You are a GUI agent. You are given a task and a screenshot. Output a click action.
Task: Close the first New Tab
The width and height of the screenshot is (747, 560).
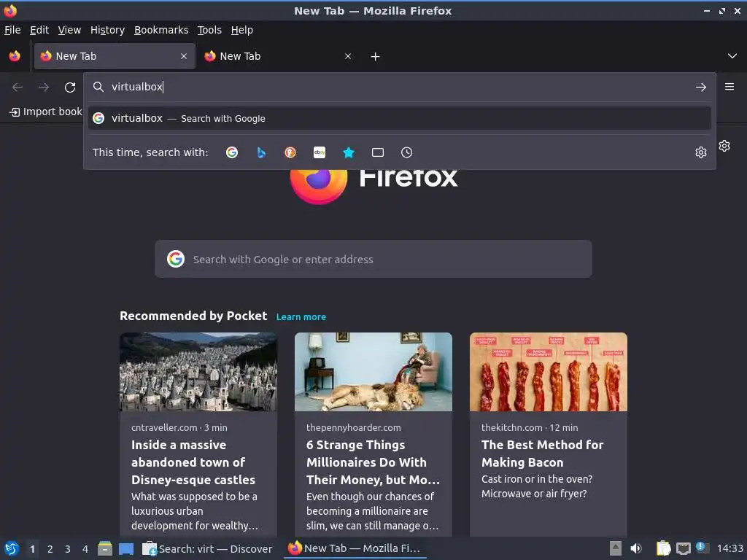pyautogui.click(x=184, y=56)
